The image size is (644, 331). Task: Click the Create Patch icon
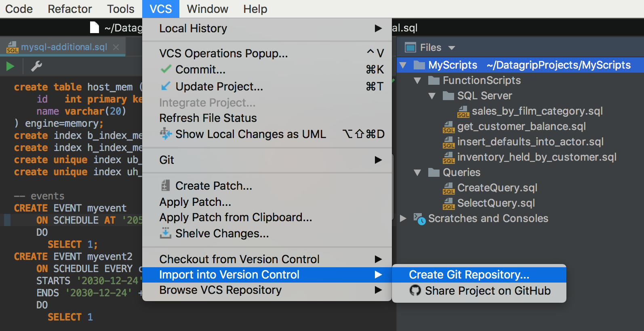[x=165, y=186]
